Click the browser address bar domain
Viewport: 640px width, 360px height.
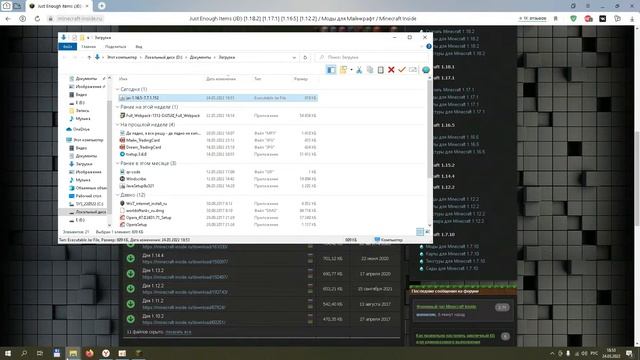[x=79, y=19]
